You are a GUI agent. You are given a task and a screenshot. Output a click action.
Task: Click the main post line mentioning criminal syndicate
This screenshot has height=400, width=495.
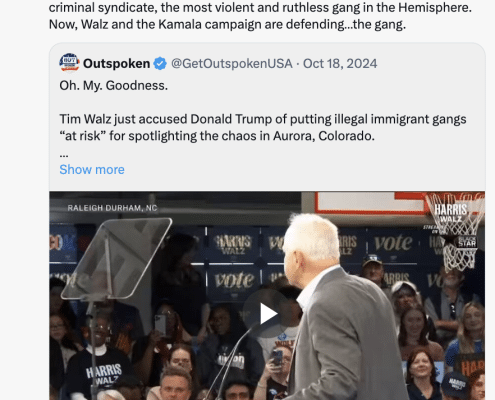260,7
